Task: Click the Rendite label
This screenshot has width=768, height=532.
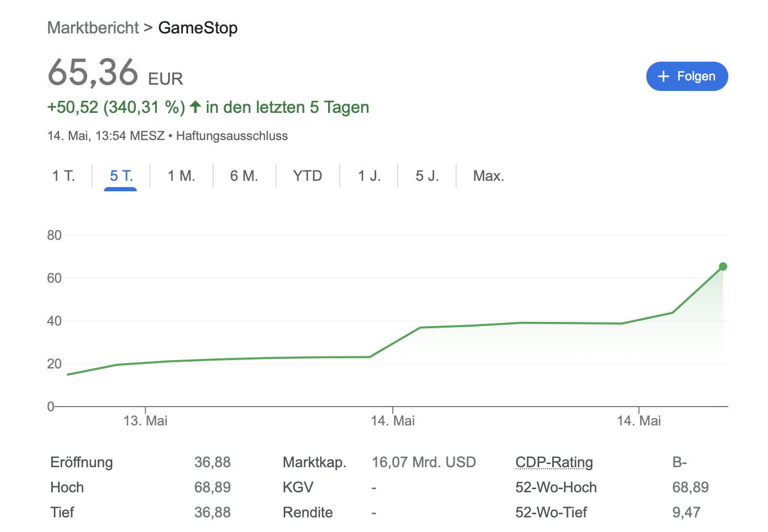Action: pos(308,513)
